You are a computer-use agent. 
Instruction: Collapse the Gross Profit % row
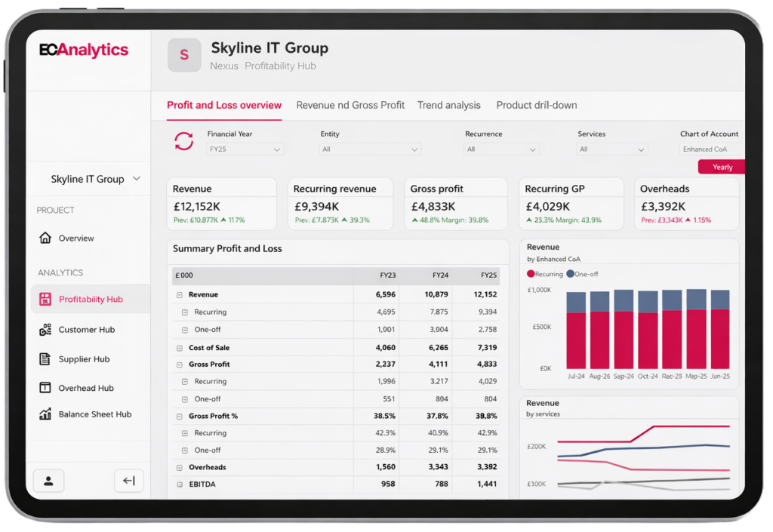(x=180, y=417)
